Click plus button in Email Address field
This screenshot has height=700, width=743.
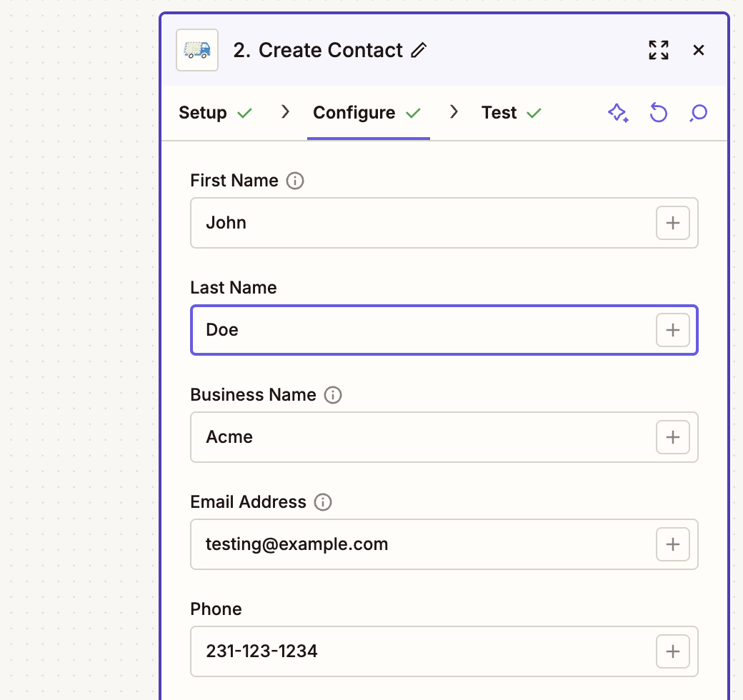click(x=672, y=544)
